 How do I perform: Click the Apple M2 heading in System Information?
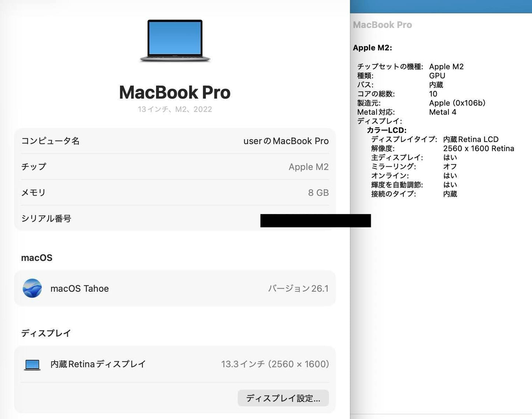pos(373,47)
